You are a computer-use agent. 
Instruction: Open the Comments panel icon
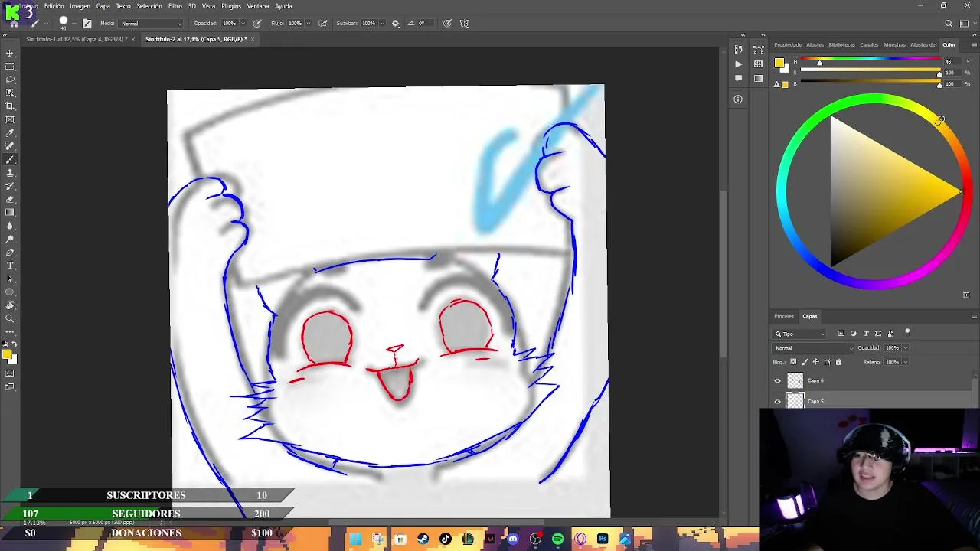(738, 78)
